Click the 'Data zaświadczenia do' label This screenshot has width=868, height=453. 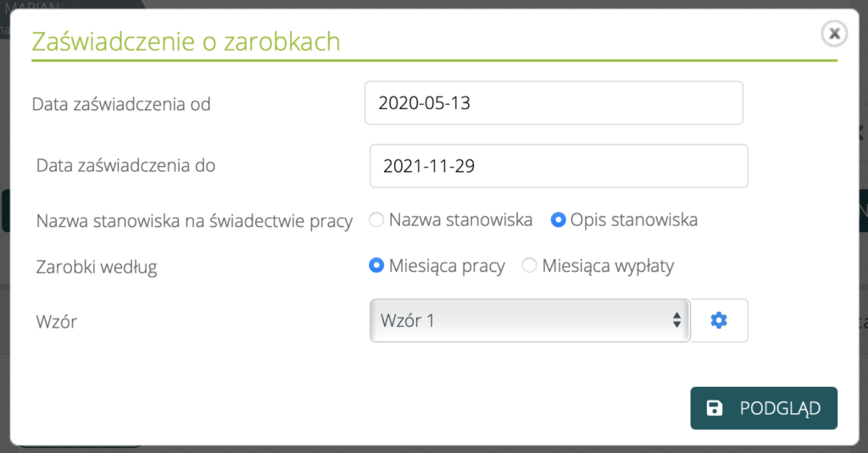point(125,166)
